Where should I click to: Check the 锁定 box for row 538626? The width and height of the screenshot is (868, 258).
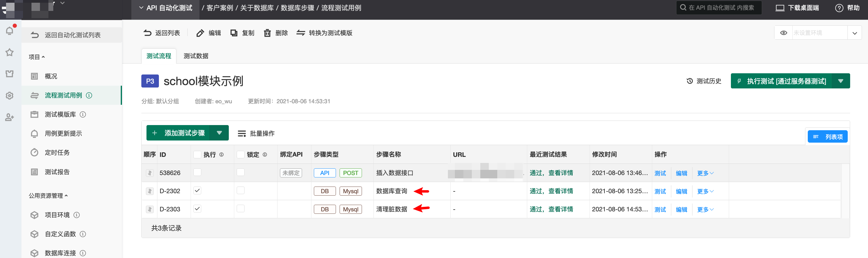241,172
